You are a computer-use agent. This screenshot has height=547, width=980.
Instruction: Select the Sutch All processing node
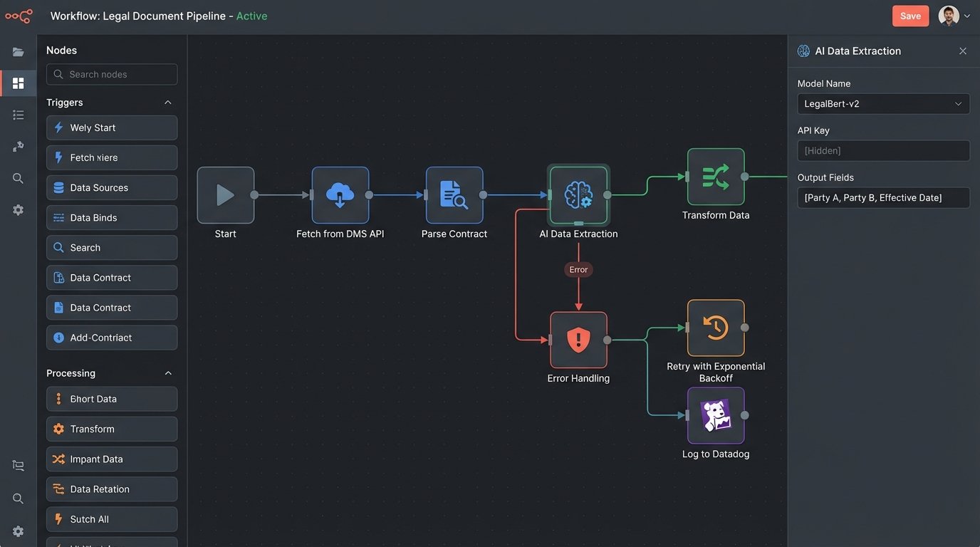(x=111, y=519)
